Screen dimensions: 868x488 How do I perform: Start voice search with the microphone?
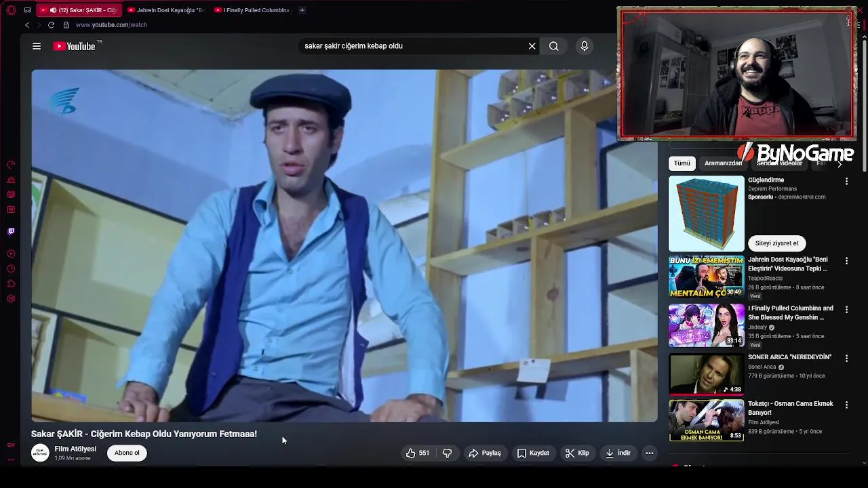[585, 46]
